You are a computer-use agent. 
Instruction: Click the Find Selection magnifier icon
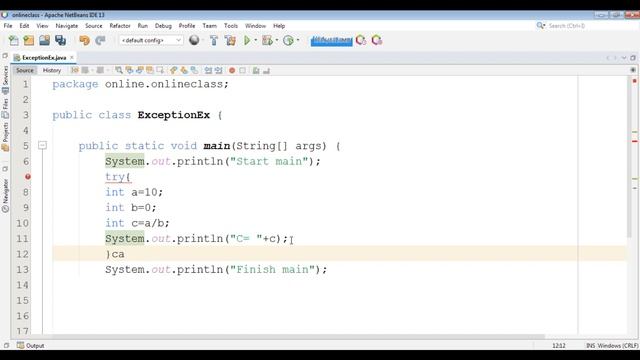click(119, 71)
